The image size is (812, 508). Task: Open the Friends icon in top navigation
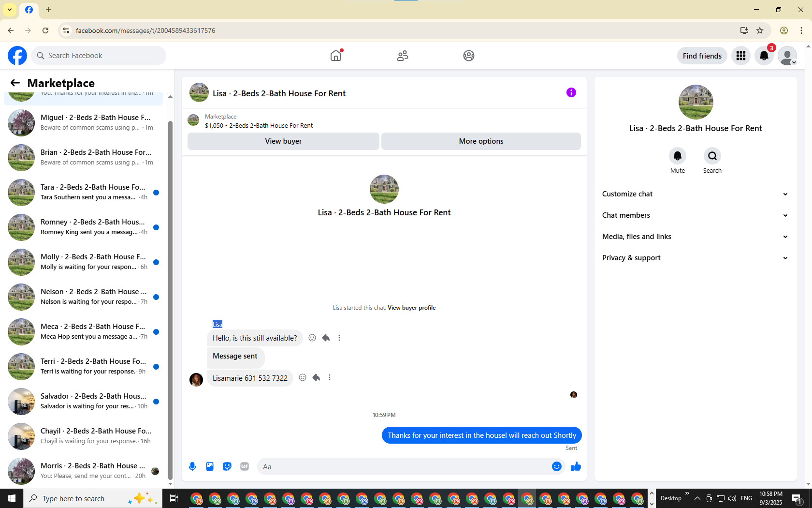[x=403, y=56]
